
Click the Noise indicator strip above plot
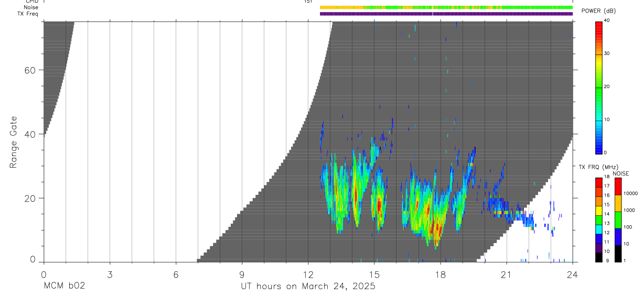pos(446,7)
